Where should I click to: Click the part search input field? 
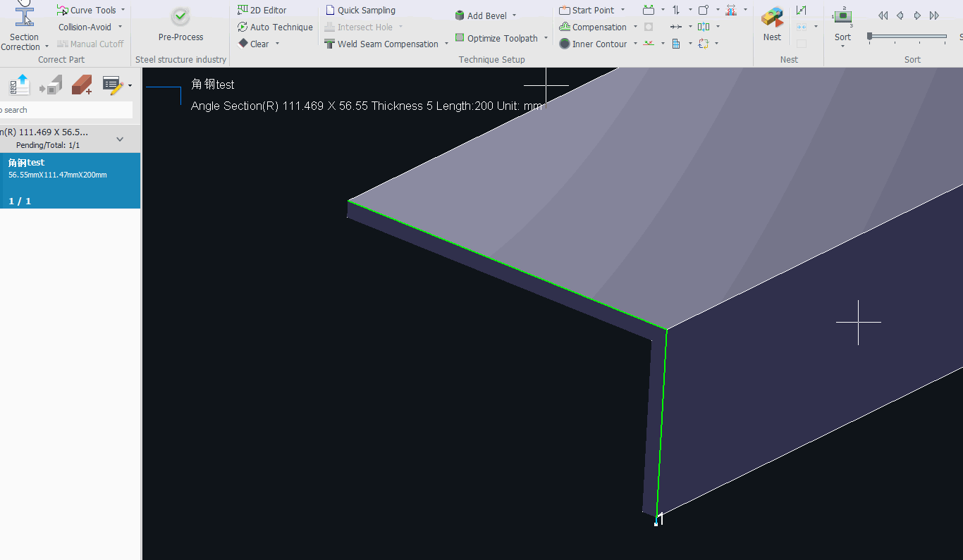(x=67, y=110)
